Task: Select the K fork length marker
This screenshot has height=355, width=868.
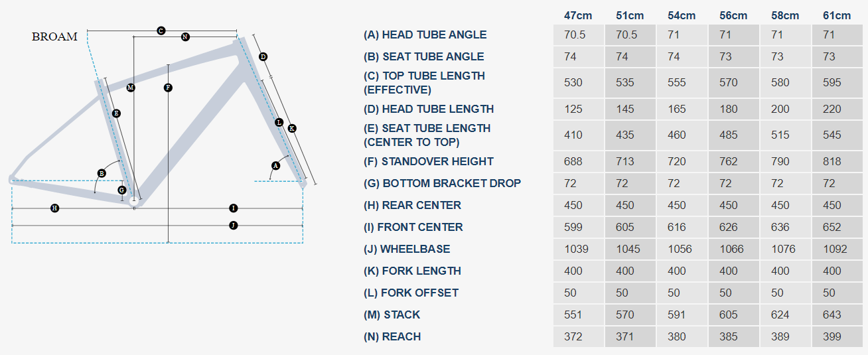Action: (x=292, y=128)
